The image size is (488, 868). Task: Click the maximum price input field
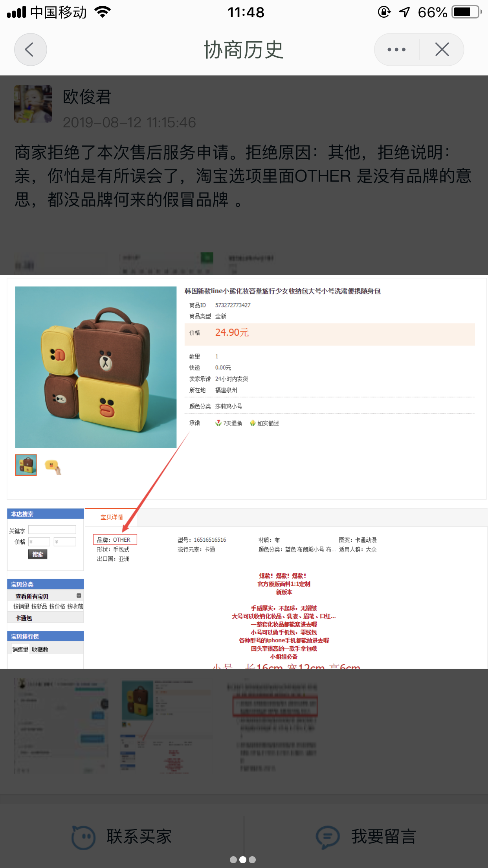point(65,542)
